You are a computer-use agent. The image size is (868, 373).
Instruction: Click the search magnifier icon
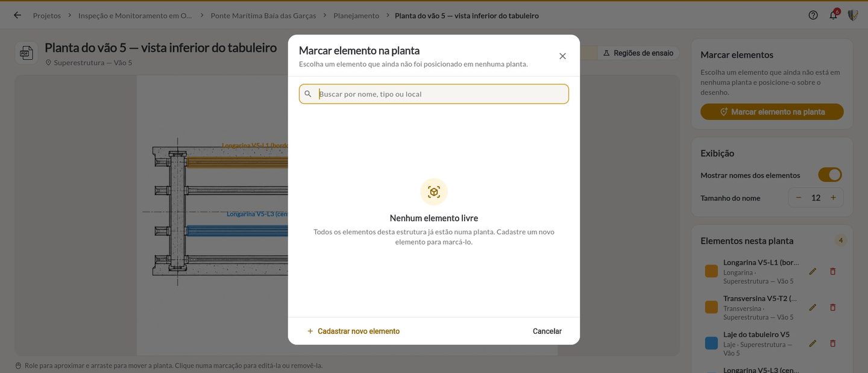pyautogui.click(x=308, y=94)
